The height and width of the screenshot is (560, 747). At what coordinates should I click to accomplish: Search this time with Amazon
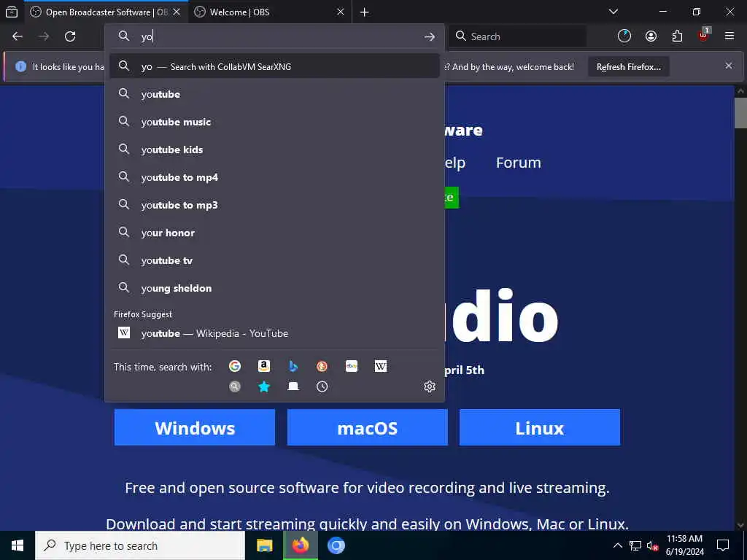264,366
